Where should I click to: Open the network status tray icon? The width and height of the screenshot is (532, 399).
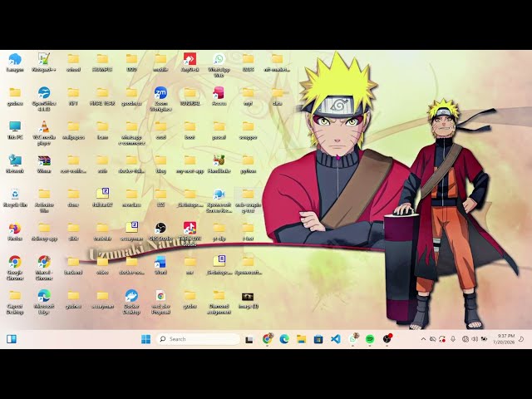[465, 339]
